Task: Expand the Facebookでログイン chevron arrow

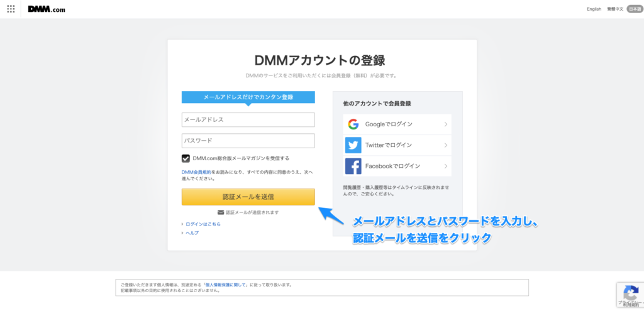Action: (x=446, y=166)
